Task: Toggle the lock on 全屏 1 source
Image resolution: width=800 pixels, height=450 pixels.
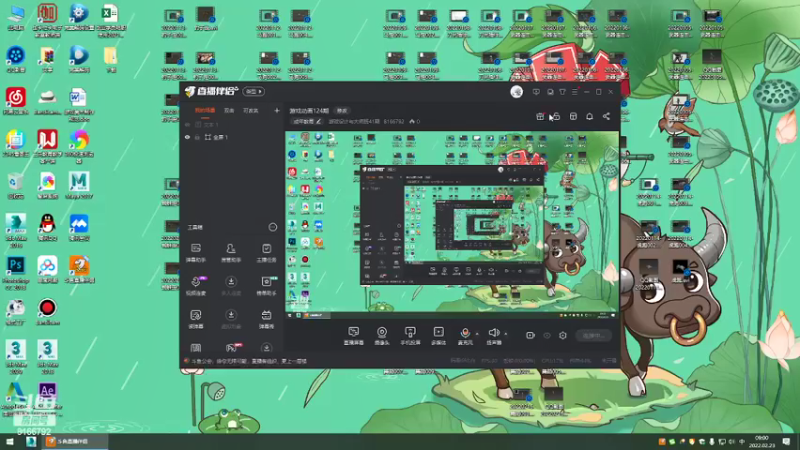Action: click(197, 137)
